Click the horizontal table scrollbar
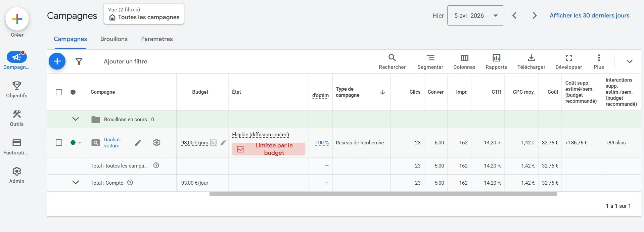Image resolution: width=644 pixels, height=232 pixels. coord(383,194)
